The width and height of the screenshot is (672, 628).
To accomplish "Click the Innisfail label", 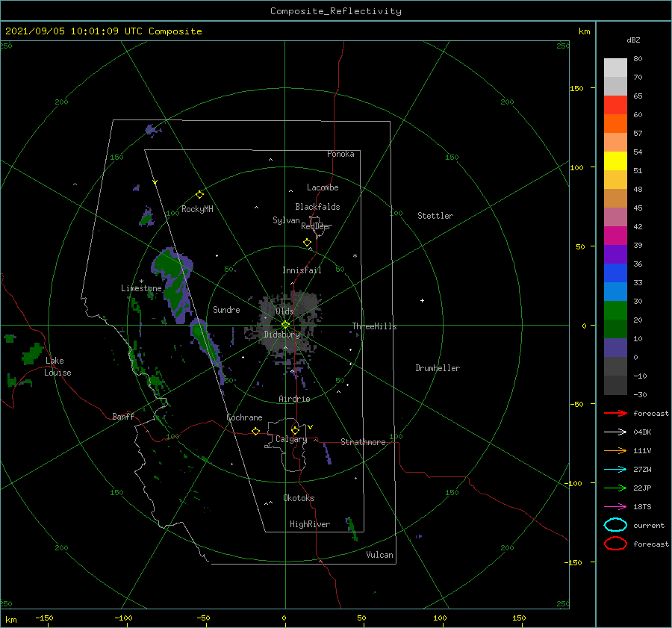I will (302, 270).
